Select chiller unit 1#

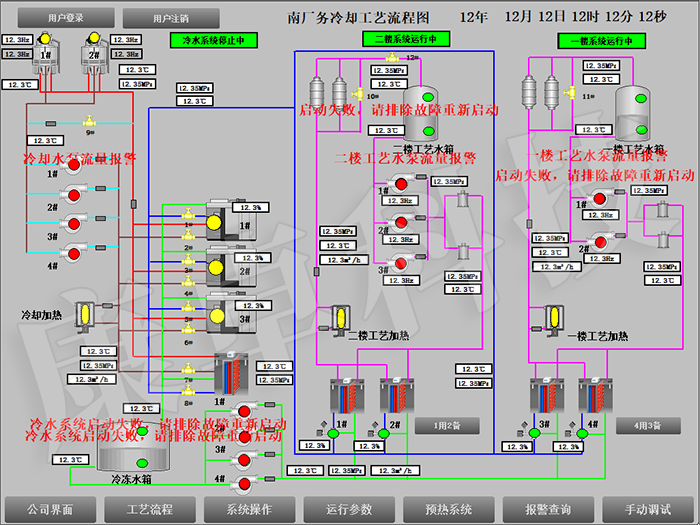tap(231, 220)
